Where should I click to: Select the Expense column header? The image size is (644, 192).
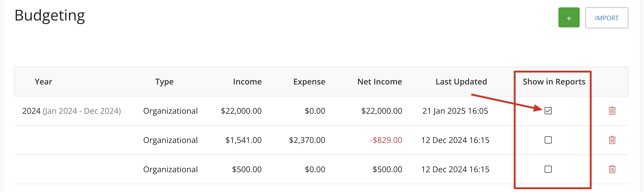(309, 82)
